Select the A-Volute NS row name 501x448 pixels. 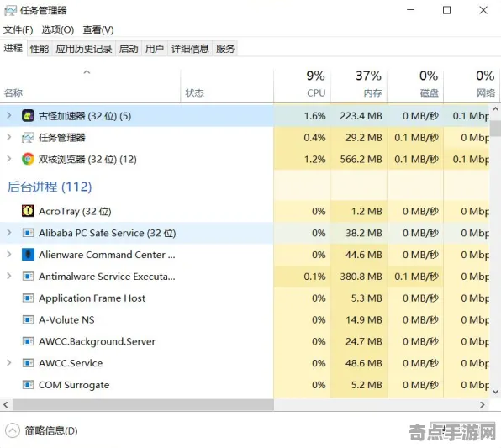click(66, 320)
